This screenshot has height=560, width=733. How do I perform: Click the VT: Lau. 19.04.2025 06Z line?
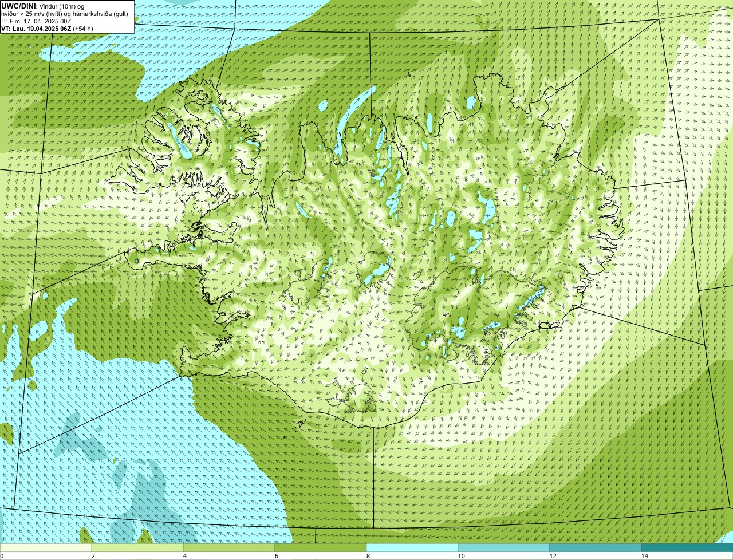click(x=48, y=28)
